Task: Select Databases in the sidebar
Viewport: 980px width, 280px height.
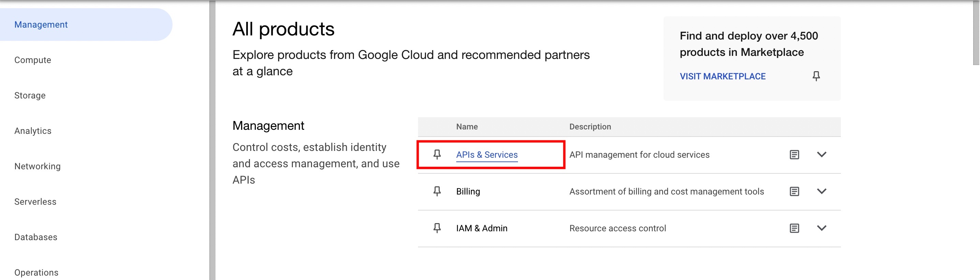Action: point(36,237)
